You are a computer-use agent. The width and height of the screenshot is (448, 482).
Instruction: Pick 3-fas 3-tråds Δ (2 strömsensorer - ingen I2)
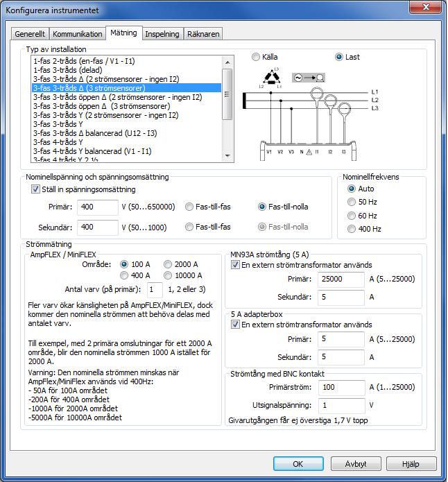(126, 79)
